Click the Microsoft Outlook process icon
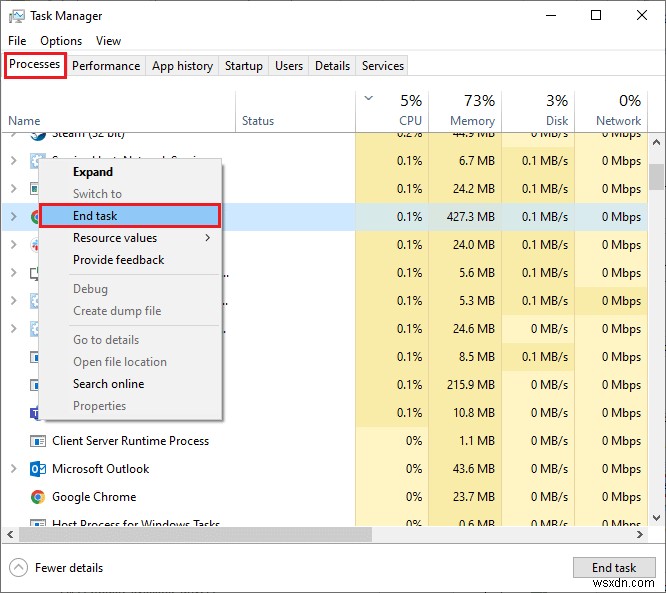666x593 pixels. (38, 469)
